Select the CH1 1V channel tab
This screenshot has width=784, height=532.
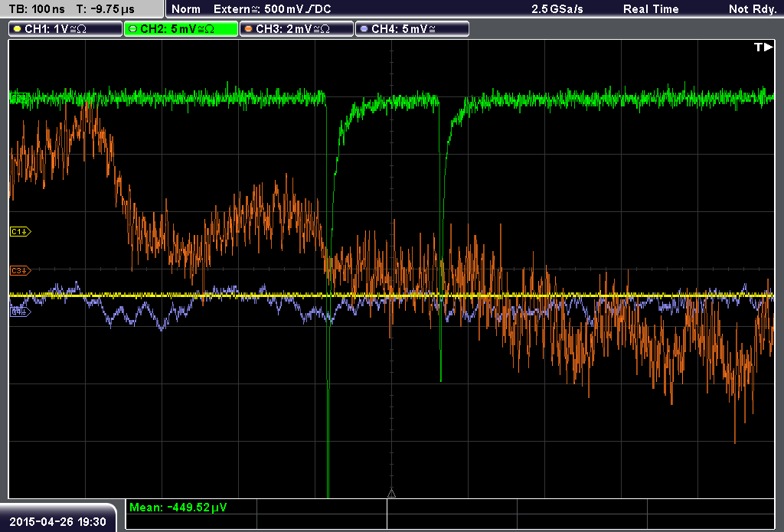66,29
